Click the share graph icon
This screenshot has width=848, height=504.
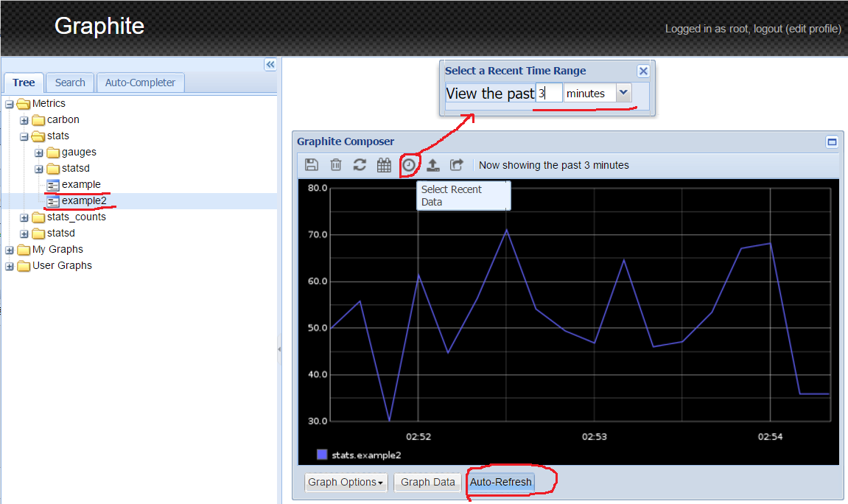point(457,165)
